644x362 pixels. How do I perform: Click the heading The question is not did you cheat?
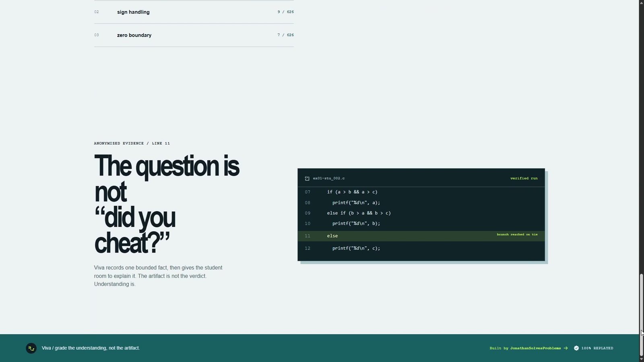click(x=167, y=204)
